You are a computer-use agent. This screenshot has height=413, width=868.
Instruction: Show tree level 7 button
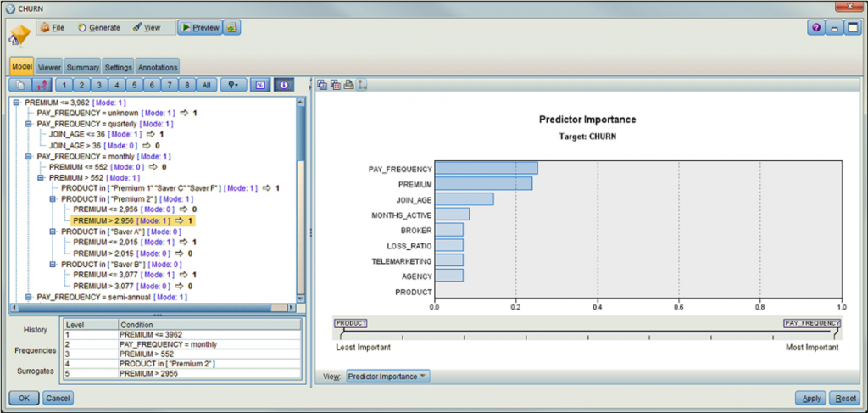(x=170, y=86)
